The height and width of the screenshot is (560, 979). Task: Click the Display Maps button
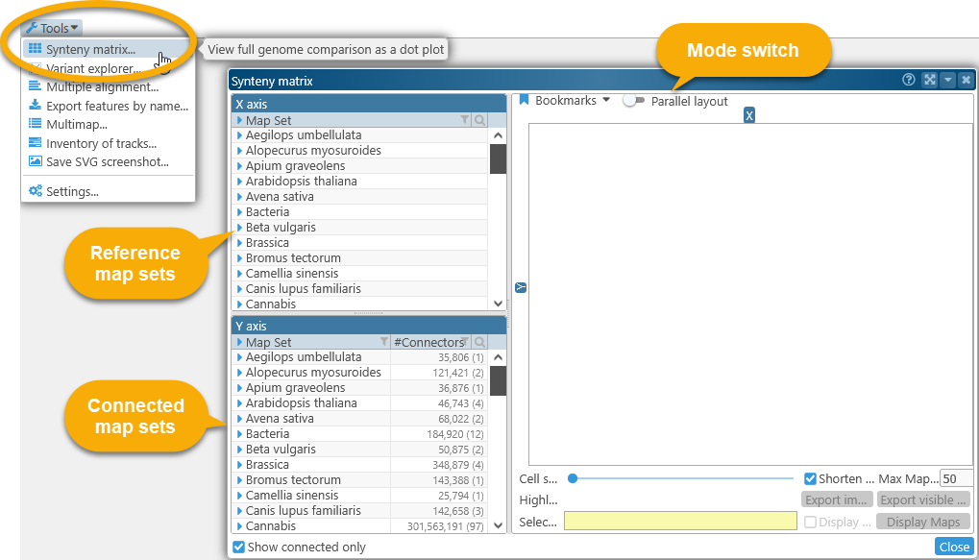[x=922, y=522]
